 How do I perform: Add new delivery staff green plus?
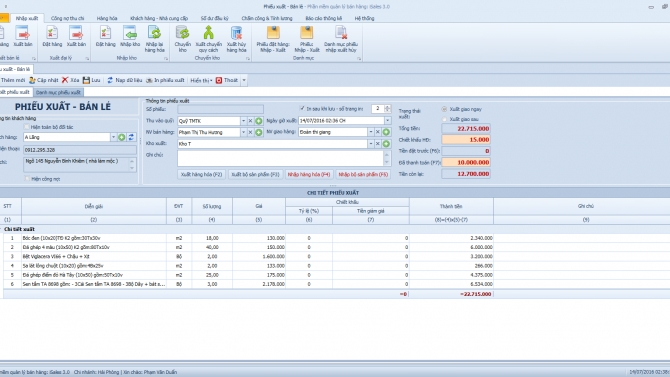click(386, 132)
